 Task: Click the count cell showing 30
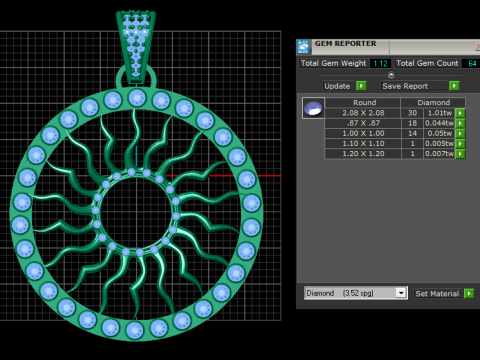point(412,113)
